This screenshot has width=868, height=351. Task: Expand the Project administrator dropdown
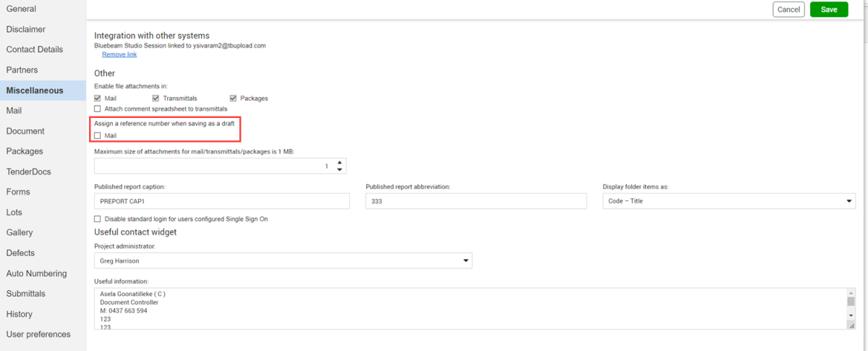coord(283,261)
